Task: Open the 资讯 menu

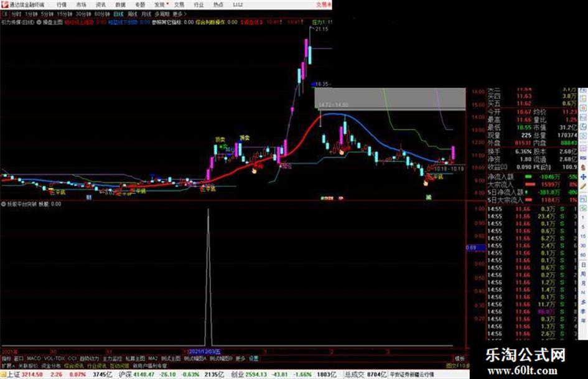Action: coord(101,5)
